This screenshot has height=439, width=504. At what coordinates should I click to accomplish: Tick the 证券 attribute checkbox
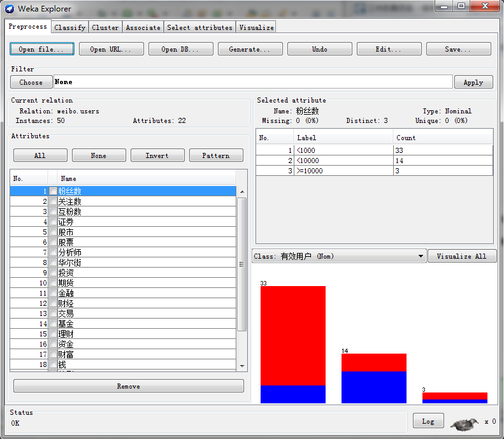click(x=53, y=222)
